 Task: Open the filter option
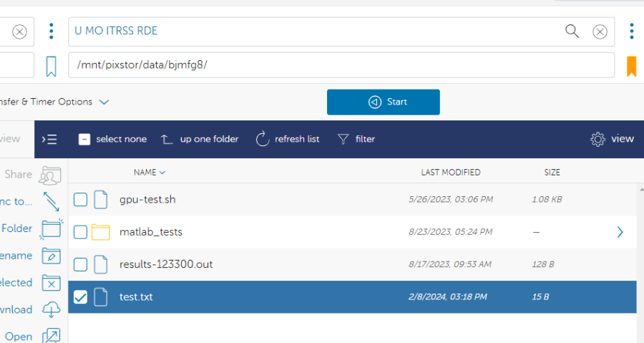(x=356, y=139)
